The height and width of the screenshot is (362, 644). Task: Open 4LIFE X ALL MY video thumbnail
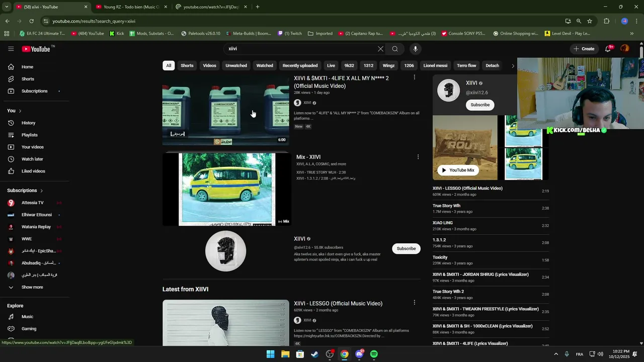[225, 111]
